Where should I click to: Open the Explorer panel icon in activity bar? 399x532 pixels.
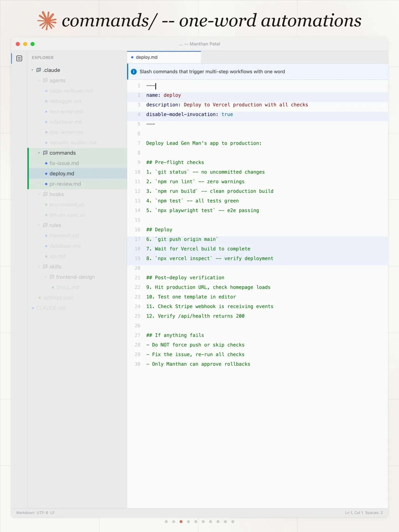click(19, 58)
